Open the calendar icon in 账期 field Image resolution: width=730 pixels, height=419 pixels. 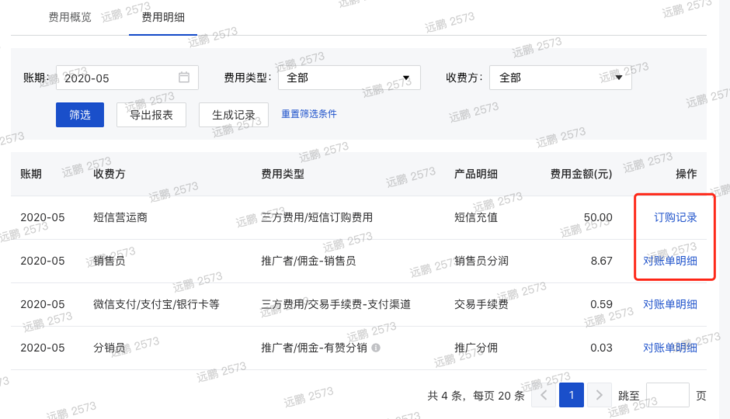tap(184, 78)
